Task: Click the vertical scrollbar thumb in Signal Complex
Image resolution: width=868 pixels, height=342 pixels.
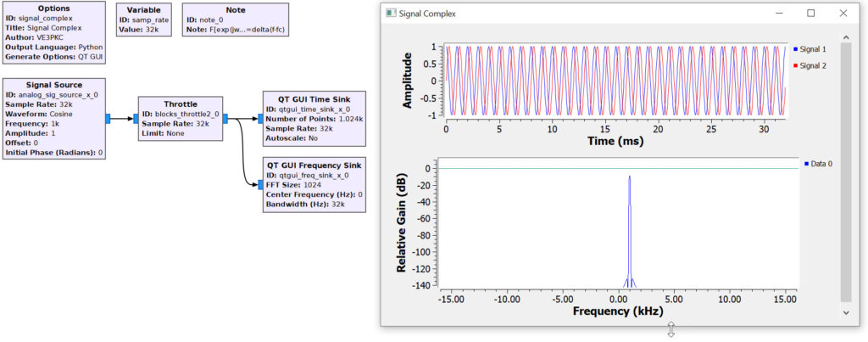Action: tap(844, 170)
